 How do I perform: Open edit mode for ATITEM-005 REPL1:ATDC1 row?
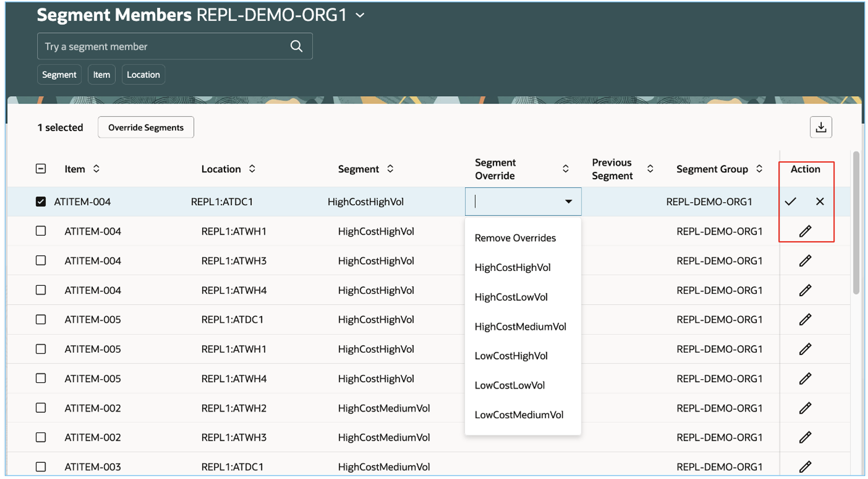[x=807, y=319]
